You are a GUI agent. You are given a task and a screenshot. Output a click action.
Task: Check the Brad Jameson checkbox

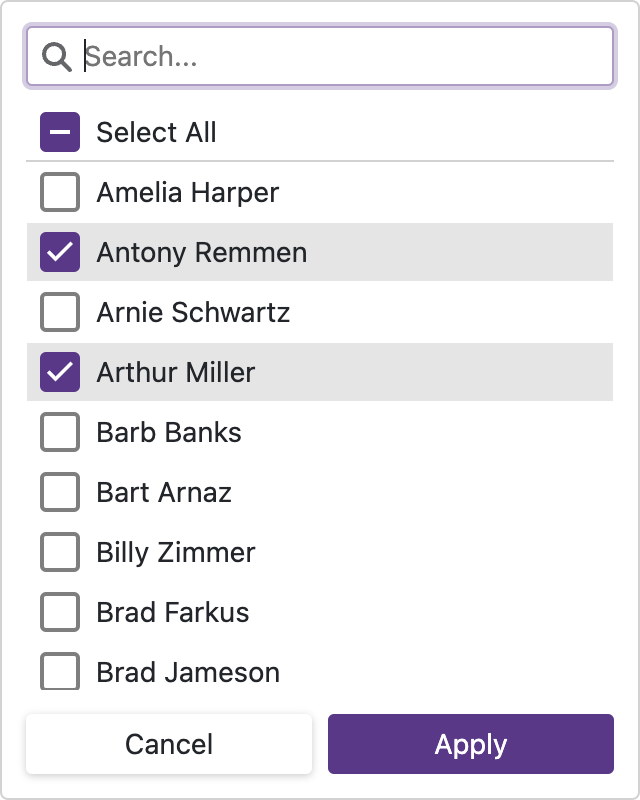60,671
